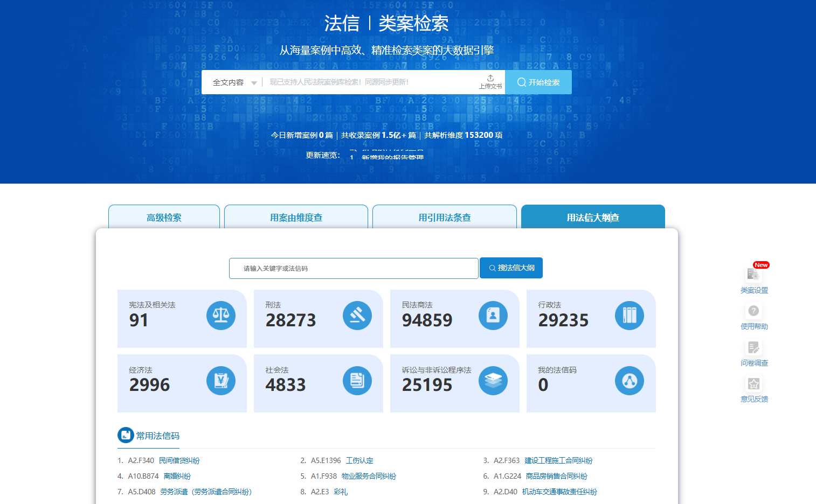Click the yen clipboard icon on 经济法 card
Image resolution: width=816 pixels, height=504 pixels.
[221, 381]
